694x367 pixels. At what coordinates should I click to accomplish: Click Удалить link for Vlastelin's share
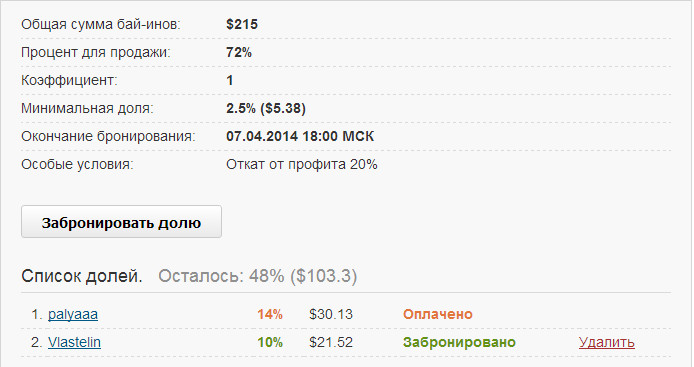pyautogui.click(x=606, y=342)
